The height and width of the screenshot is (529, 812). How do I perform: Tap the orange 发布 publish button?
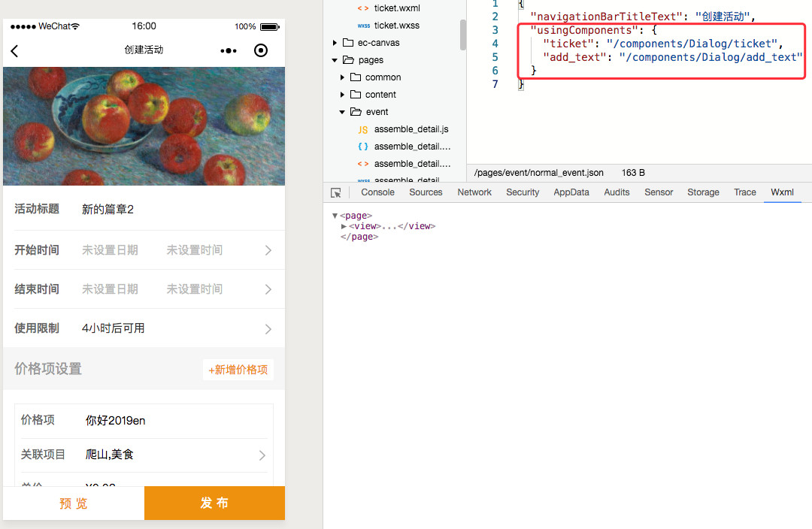tap(214, 503)
